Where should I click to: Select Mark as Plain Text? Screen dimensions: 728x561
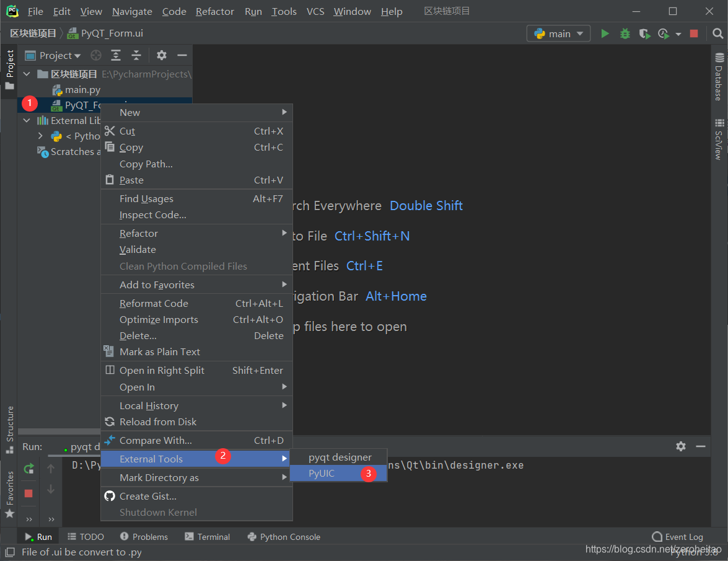pos(197,351)
